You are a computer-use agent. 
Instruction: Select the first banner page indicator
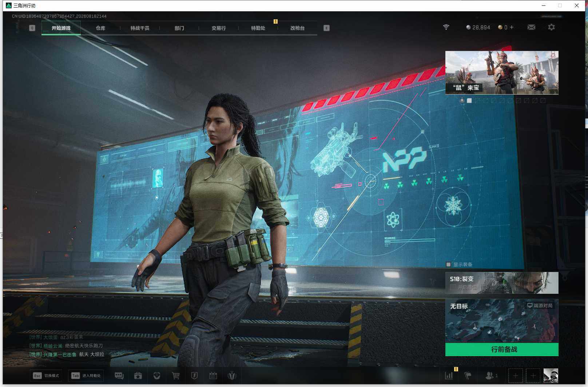point(469,100)
